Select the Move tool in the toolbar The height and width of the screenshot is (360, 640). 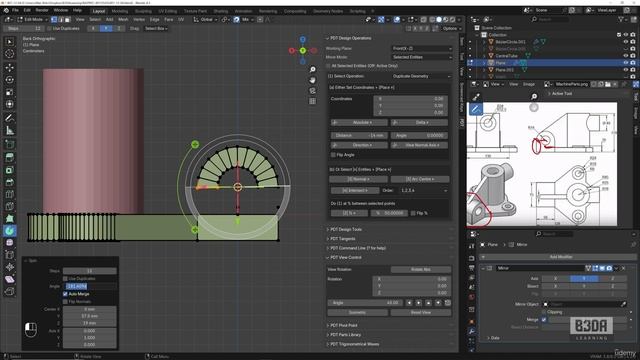[10, 67]
